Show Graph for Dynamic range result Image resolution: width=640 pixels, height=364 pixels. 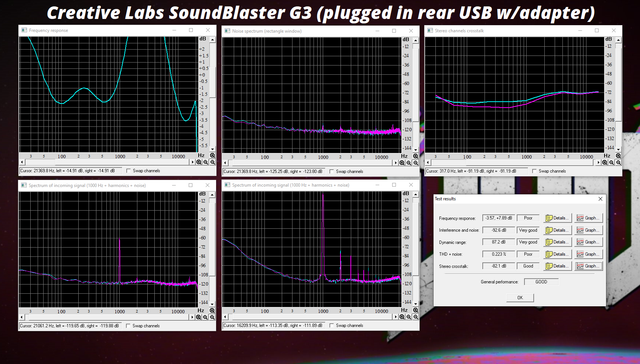(588, 242)
